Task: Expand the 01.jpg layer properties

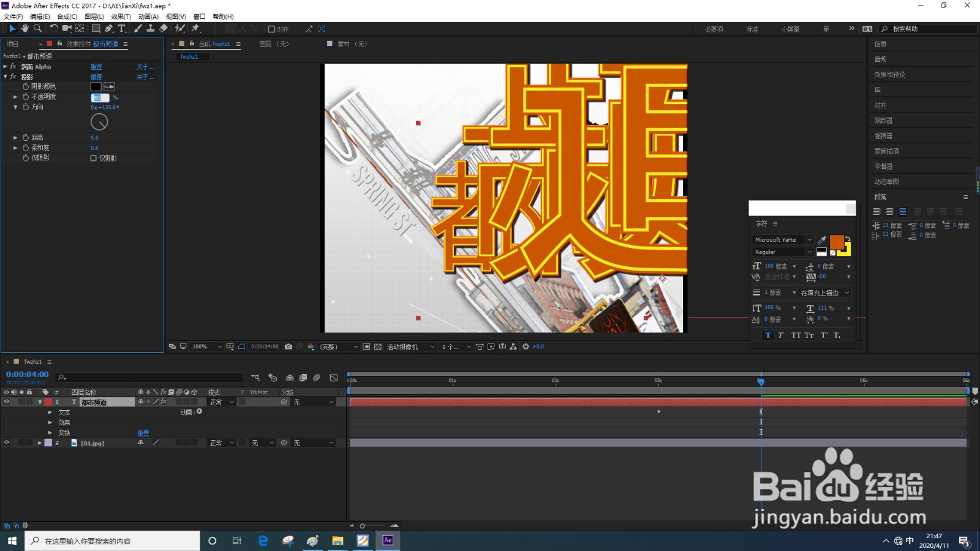Action: [40, 443]
